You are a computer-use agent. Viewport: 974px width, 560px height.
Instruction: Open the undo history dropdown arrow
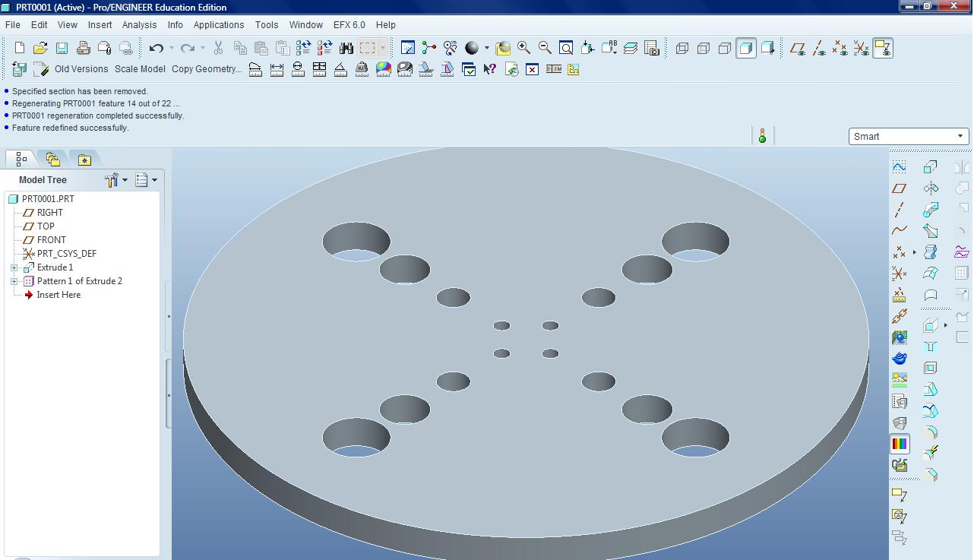171,48
